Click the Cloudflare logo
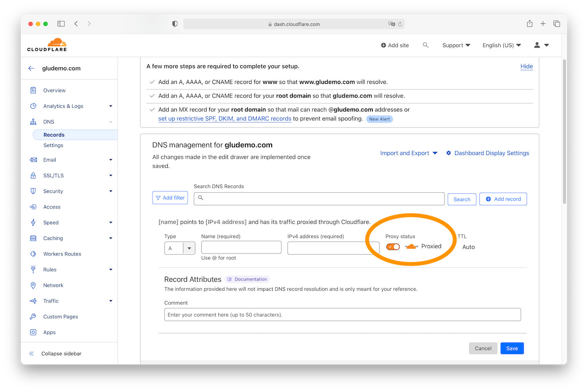This screenshot has width=588, height=392. pyautogui.click(x=47, y=45)
